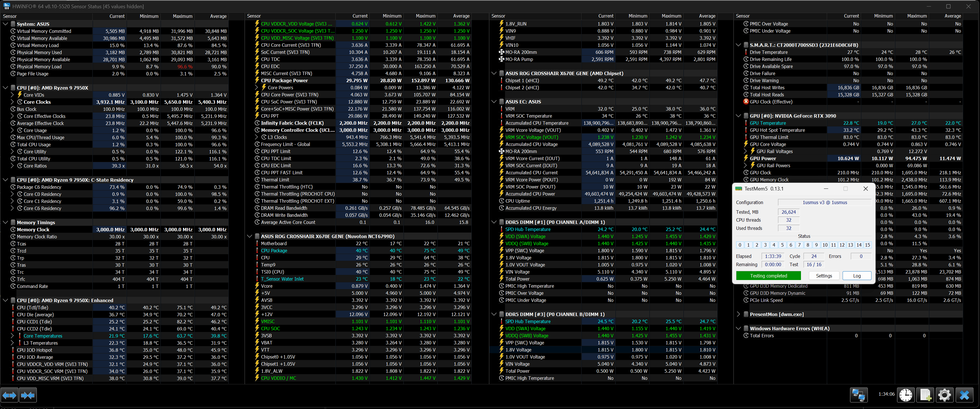Collapse the System: ASUS sensor group
The height and width of the screenshot is (409, 980).
point(5,24)
